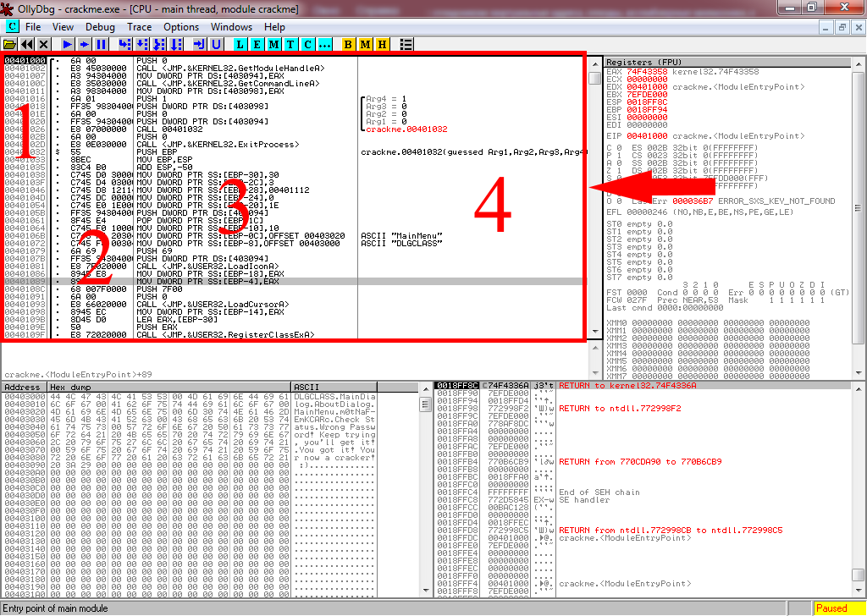867x616 pixels.
Task: Click the Execute till return icon
Action: [199, 44]
